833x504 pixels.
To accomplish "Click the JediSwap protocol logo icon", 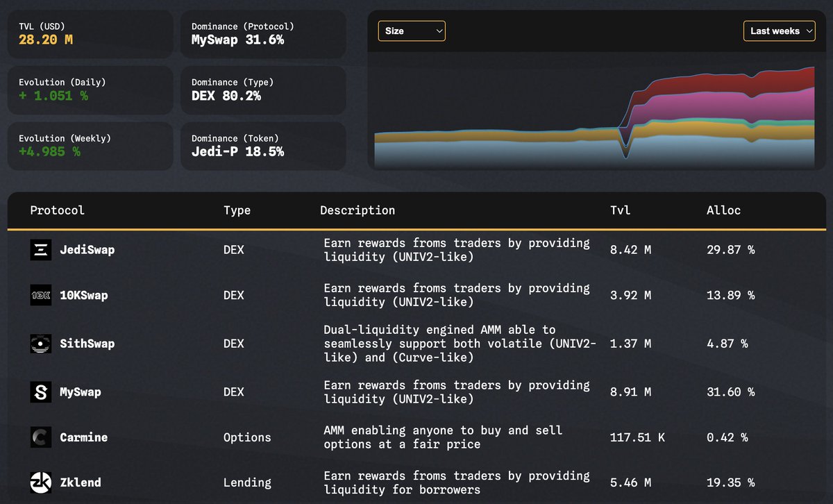I will (41, 250).
